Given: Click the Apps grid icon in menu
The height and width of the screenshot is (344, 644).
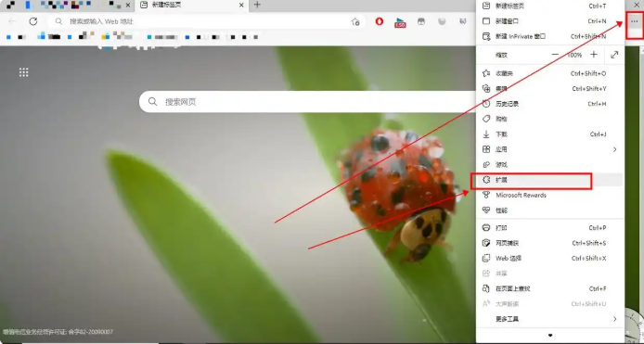Looking at the screenshot, I should 486,149.
